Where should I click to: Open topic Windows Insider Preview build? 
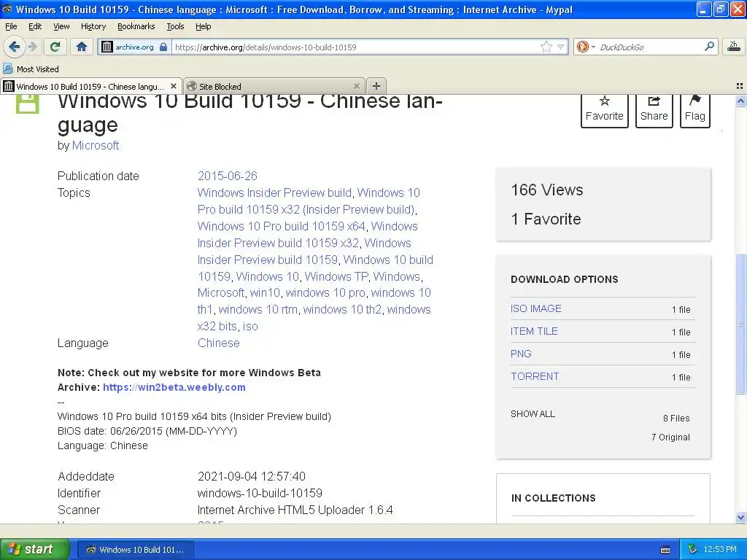click(x=274, y=192)
